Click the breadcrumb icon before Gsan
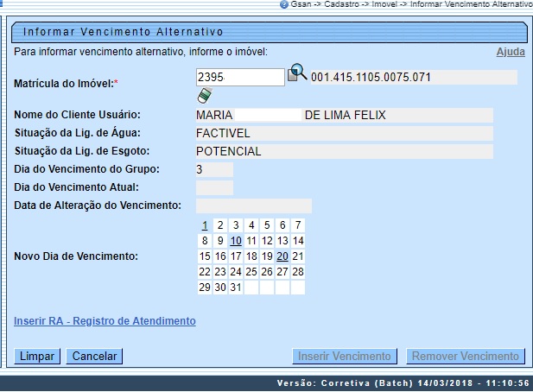This screenshot has height=392, width=533. click(284, 4)
